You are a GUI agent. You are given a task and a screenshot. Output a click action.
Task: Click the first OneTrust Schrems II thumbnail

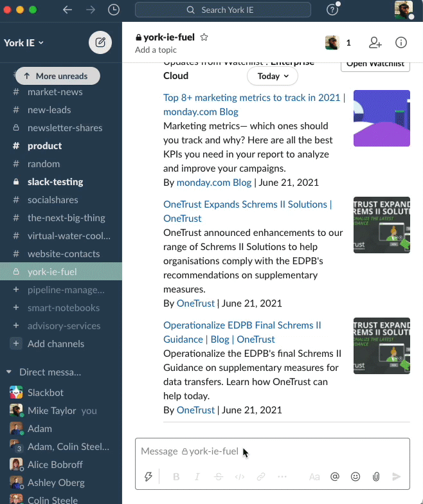coord(382,225)
